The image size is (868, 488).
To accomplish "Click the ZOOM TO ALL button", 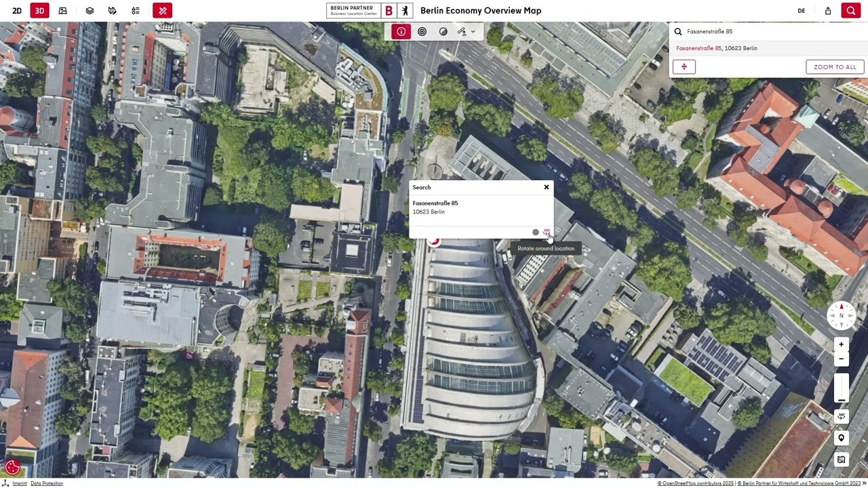I will coord(835,66).
